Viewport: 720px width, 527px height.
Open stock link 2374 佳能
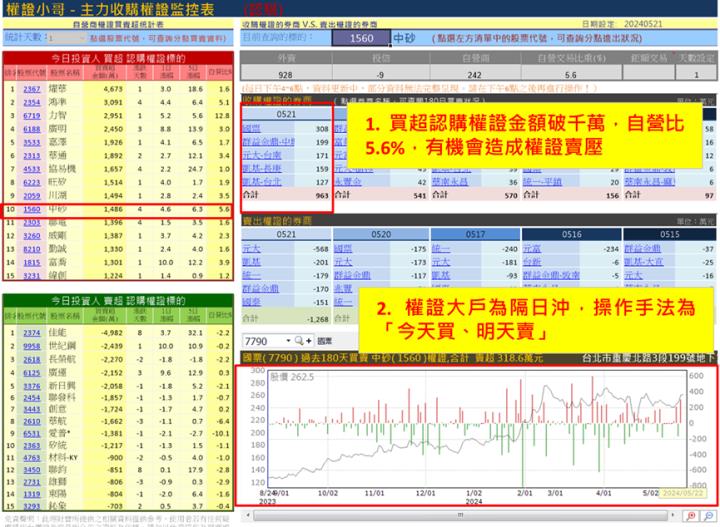pos(32,332)
